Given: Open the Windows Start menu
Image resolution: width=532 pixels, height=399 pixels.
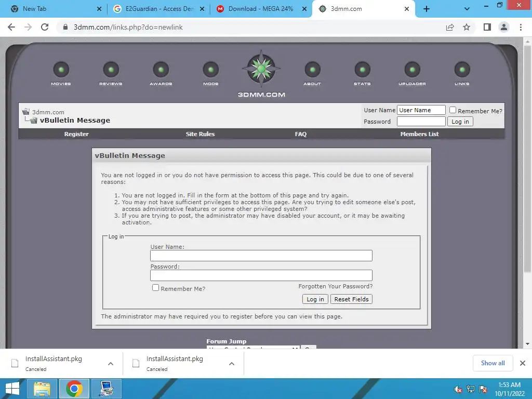Looking at the screenshot, I should point(12,389).
